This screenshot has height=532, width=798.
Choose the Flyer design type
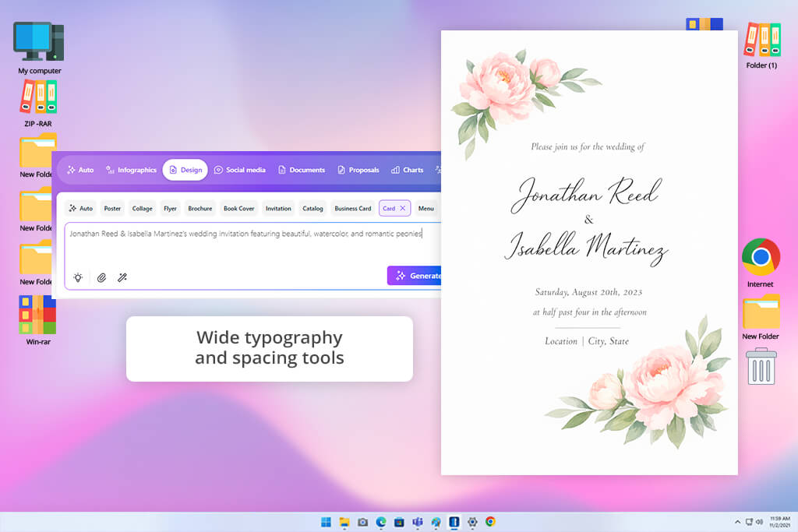tap(170, 209)
